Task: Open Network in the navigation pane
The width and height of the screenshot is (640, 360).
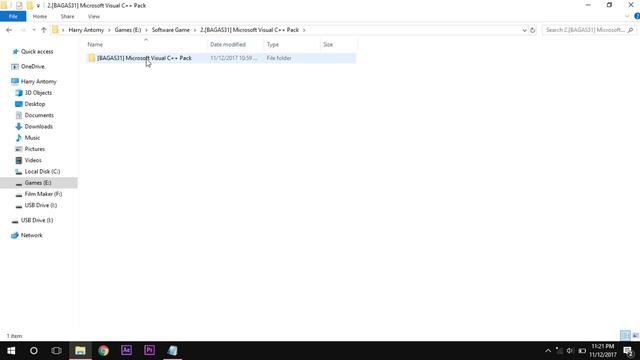Action: coord(31,235)
